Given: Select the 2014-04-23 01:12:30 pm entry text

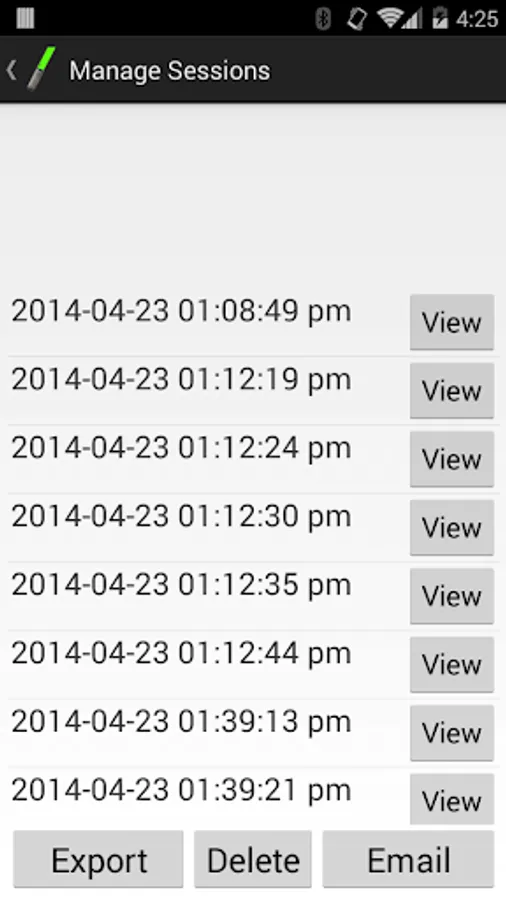Looking at the screenshot, I should coord(181,517).
